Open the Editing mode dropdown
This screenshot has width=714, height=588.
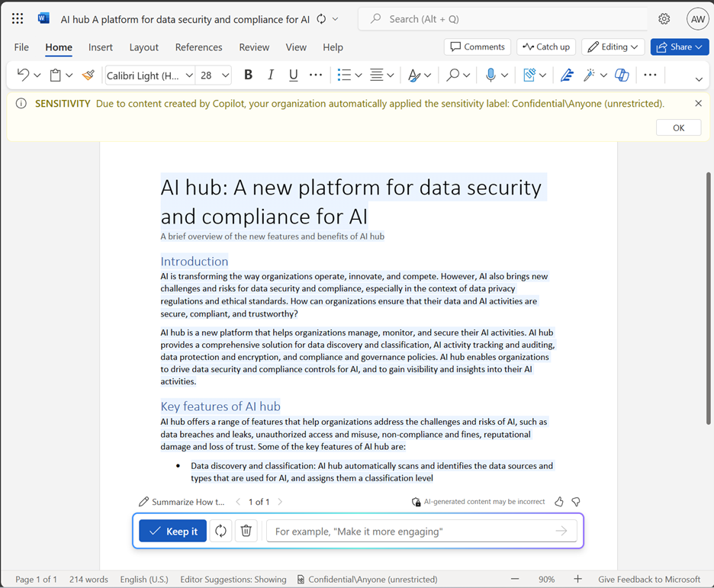(613, 47)
